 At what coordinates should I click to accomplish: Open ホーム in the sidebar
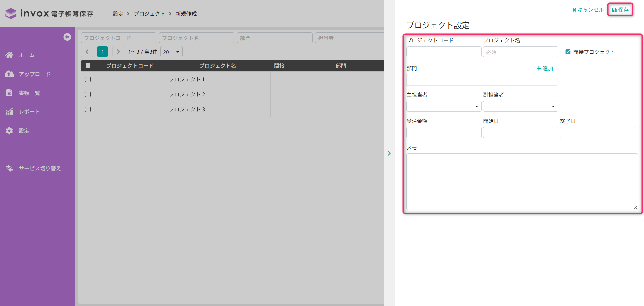coord(27,55)
